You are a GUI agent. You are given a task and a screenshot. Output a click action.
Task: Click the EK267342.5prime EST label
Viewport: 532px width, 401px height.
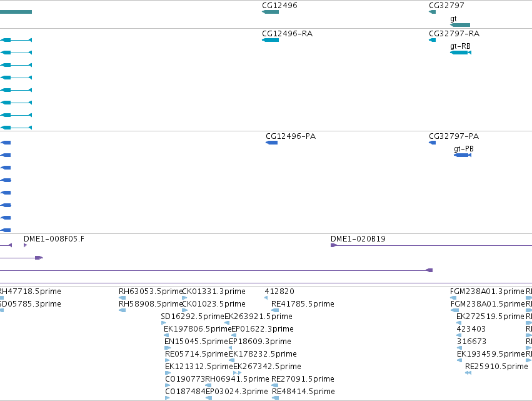(x=268, y=367)
